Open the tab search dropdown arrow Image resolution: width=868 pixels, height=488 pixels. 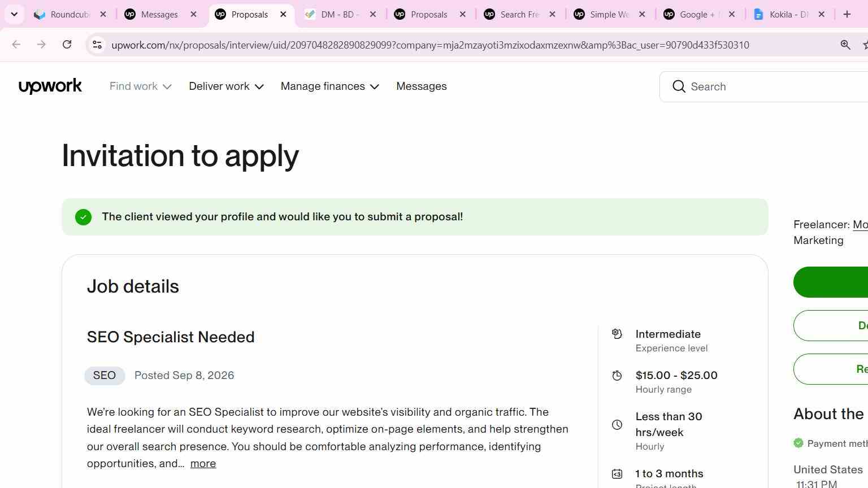tap(14, 14)
